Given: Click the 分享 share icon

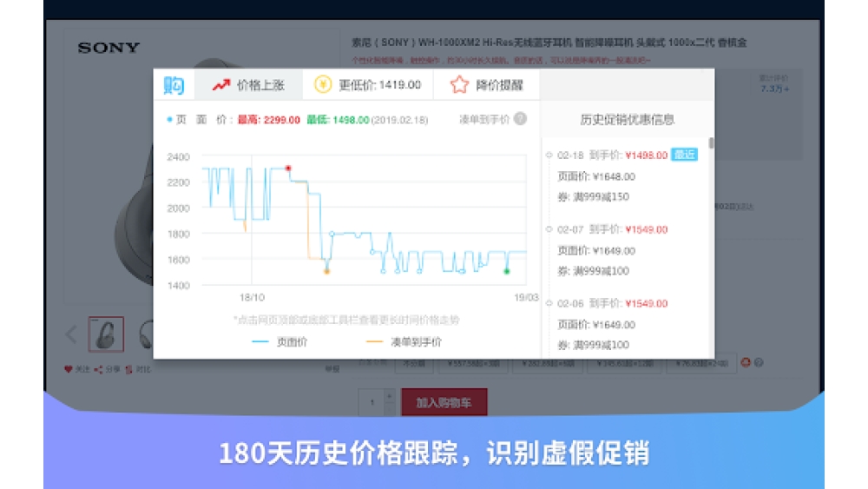Looking at the screenshot, I should pyautogui.click(x=99, y=369).
